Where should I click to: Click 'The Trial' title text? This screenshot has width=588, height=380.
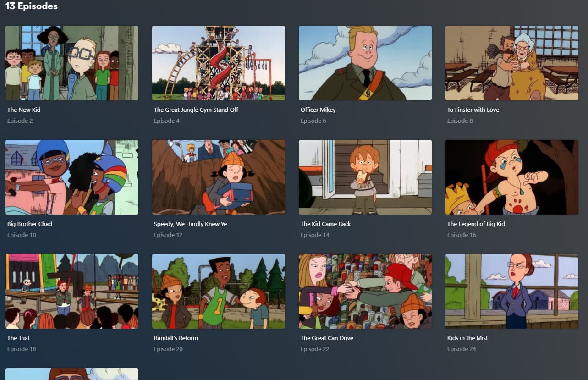point(18,338)
